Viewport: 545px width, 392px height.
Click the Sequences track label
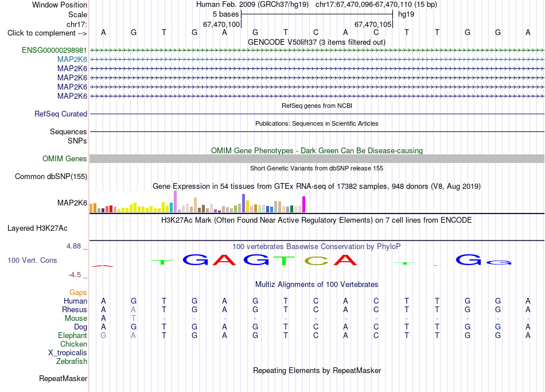(68, 131)
